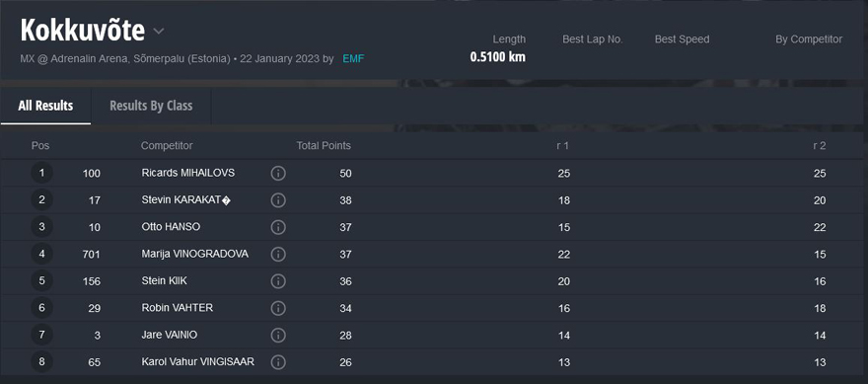Select the All Results tab

(45, 106)
